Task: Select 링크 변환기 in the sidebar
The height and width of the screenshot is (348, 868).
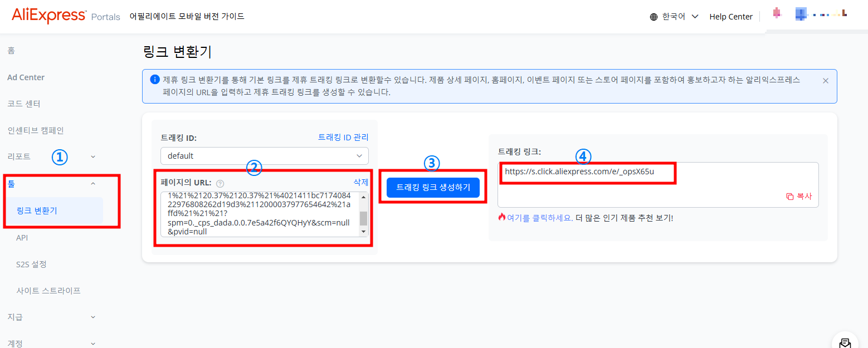Action: 53,210
